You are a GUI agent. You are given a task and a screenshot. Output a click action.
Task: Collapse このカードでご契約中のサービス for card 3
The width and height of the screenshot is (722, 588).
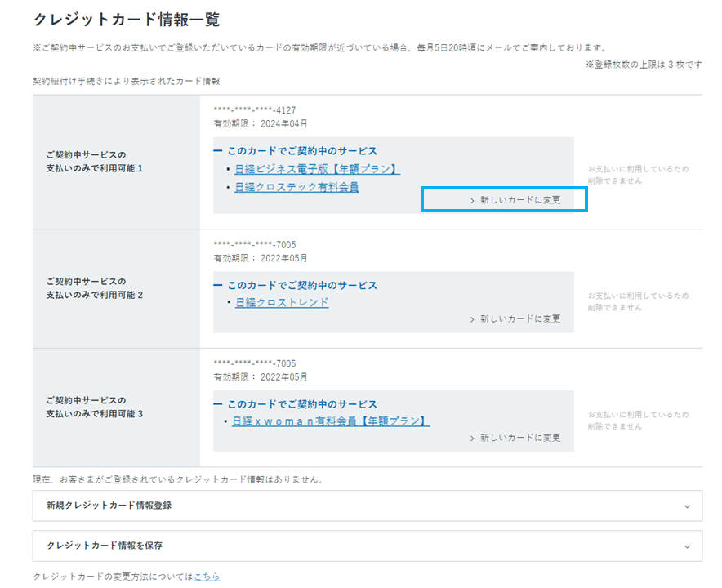pos(295,404)
